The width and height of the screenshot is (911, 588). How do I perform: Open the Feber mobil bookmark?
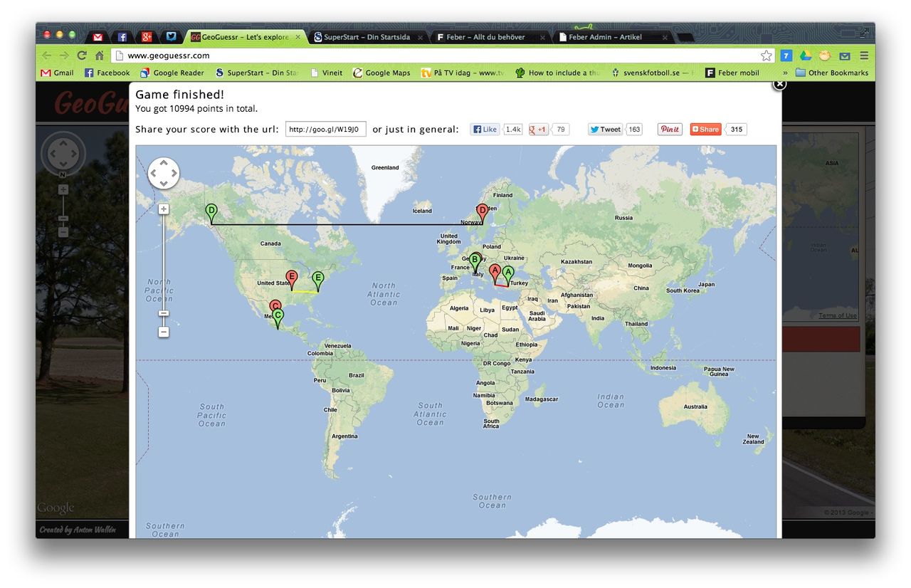[732, 73]
